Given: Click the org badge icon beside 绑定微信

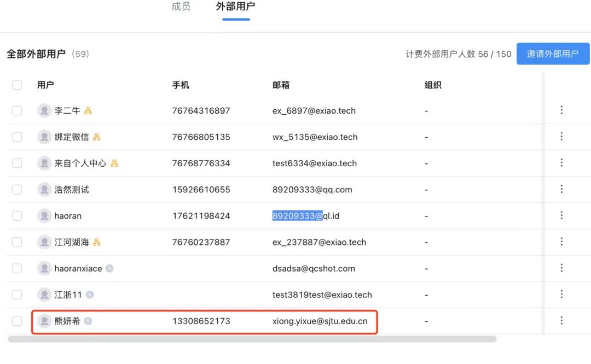Looking at the screenshot, I should click(96, 137).
